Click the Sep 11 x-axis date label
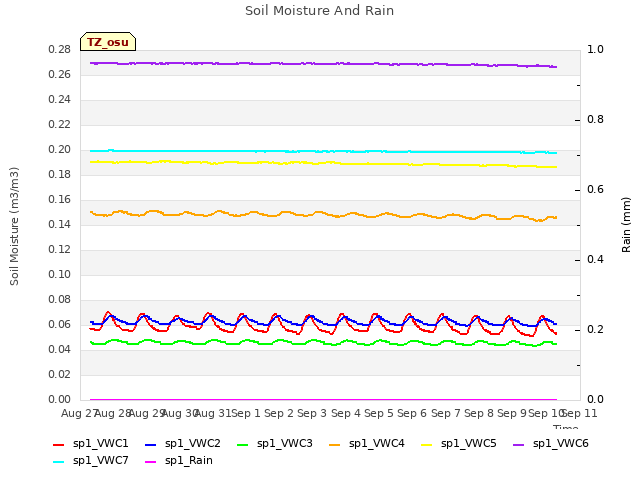Viewport: 640px width, 480px height. [580, 413]
